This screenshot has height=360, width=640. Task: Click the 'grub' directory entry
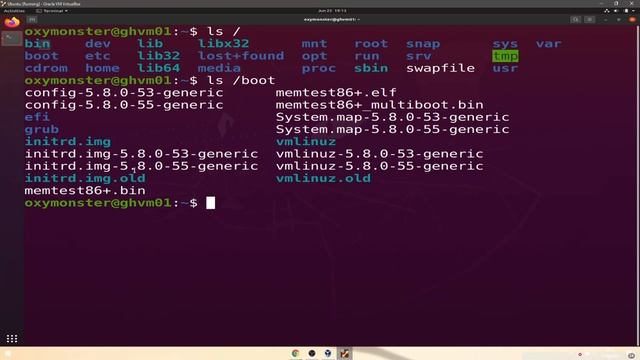(x=42, y=129)
